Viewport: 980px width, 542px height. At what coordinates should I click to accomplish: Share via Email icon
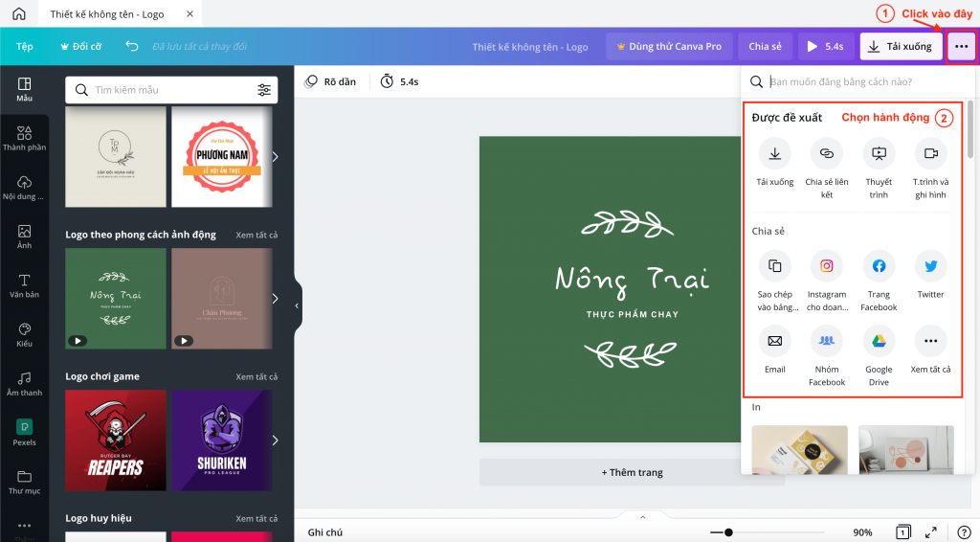[775, 341]
